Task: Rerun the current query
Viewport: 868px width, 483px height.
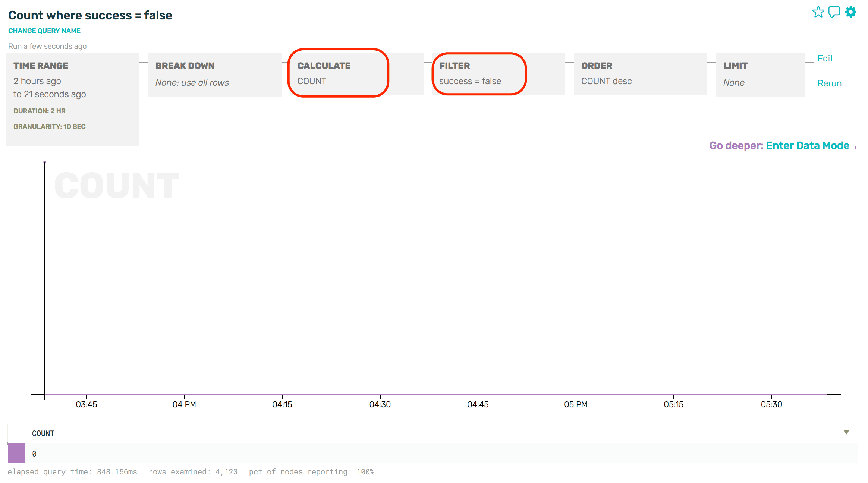Action: 829,83
